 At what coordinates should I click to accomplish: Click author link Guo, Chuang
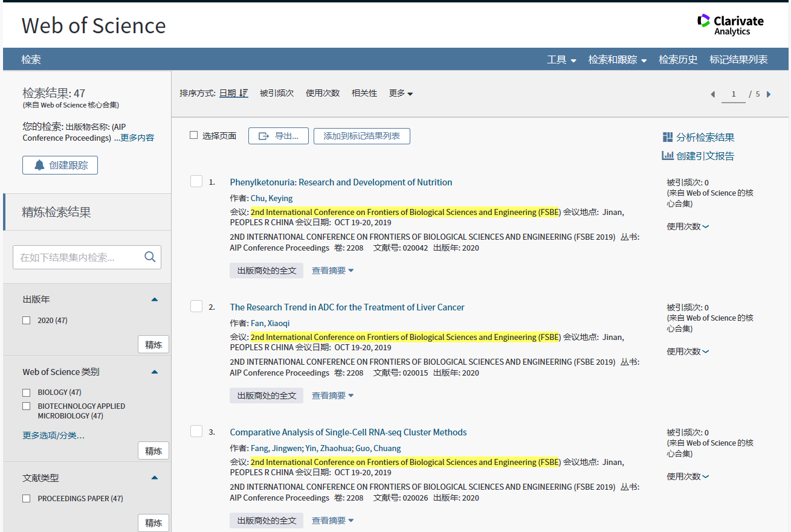pos(378,448)
